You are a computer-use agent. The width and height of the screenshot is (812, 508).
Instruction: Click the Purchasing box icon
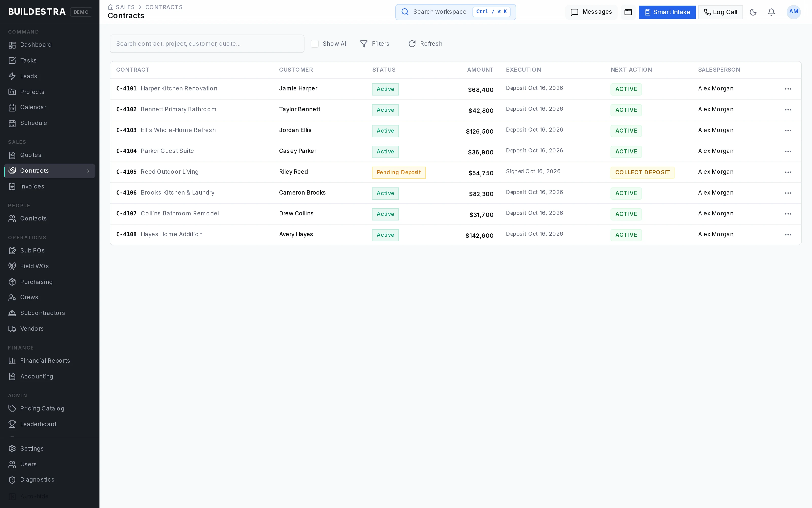(12, 282)
